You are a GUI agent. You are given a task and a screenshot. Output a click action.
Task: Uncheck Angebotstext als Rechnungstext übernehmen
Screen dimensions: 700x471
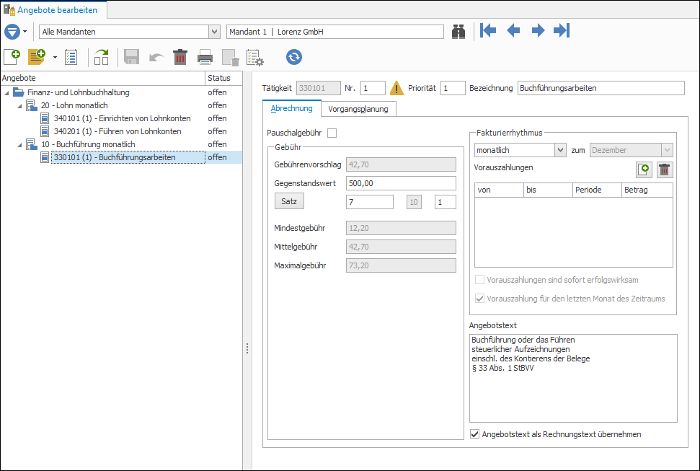(475, 434)
